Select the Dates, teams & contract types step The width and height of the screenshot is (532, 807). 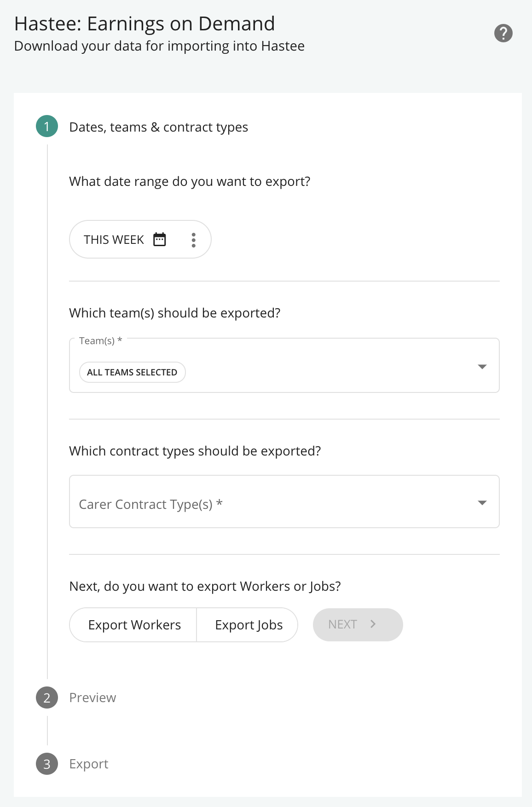(159, 127)
